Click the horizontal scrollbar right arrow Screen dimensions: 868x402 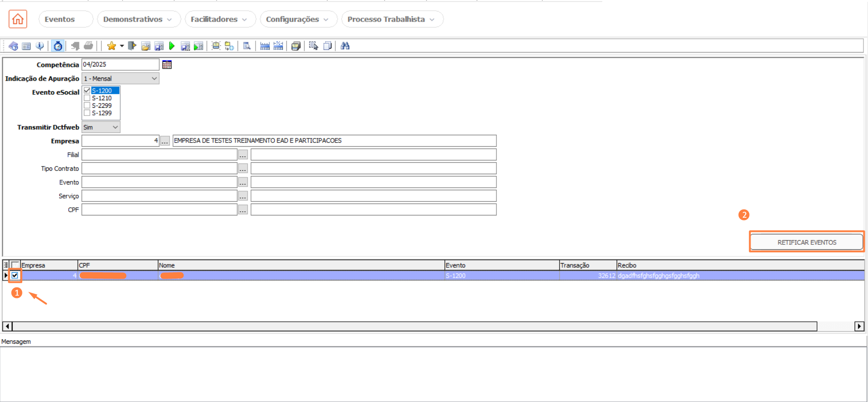859,326
